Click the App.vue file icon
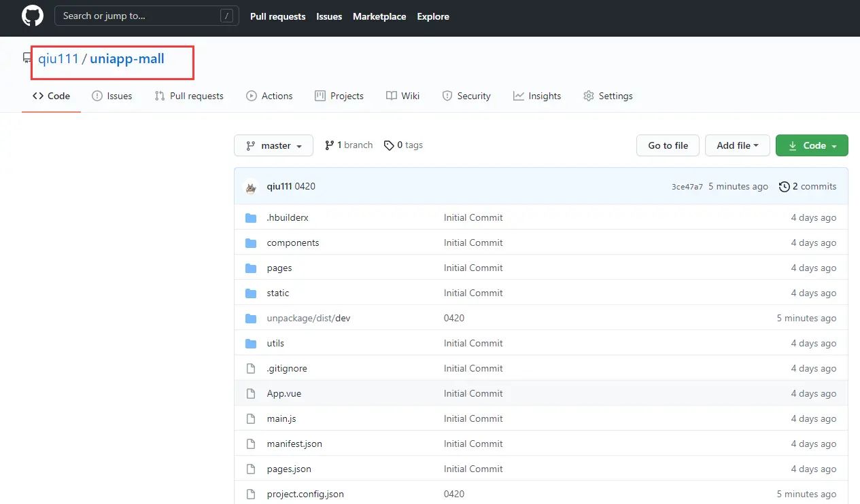This screenshot has height=504, width=860. tap(251, 394)
